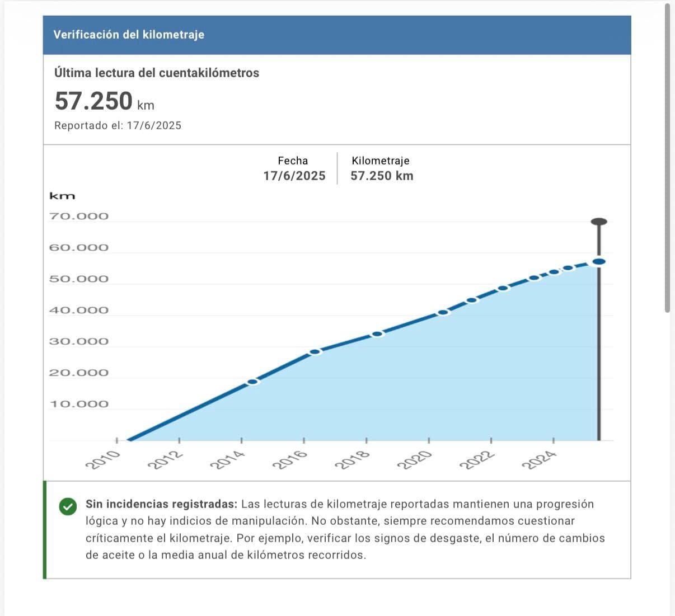Select the data point near 2016
Viewport: 675px width, 616px height.
[x=315, y=352]
